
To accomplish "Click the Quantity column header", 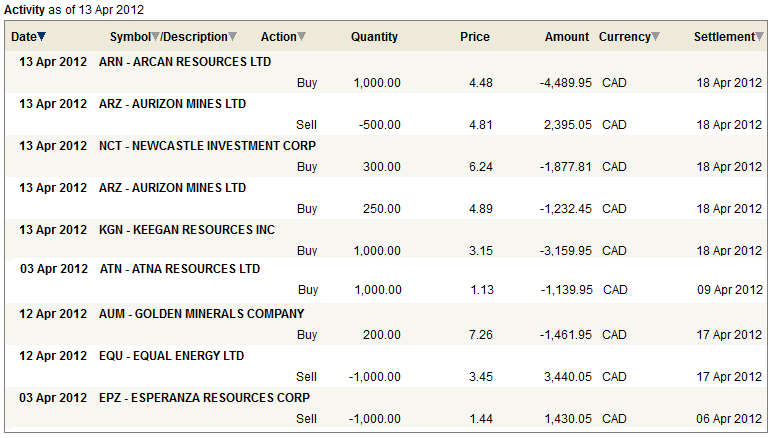I will coord(374,37).
